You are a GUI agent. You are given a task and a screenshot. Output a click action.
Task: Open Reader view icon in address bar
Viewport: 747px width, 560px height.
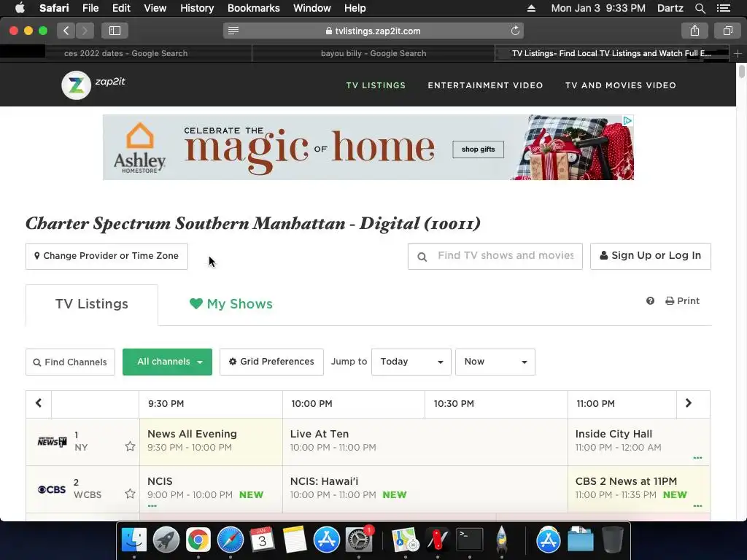(233, 31)
